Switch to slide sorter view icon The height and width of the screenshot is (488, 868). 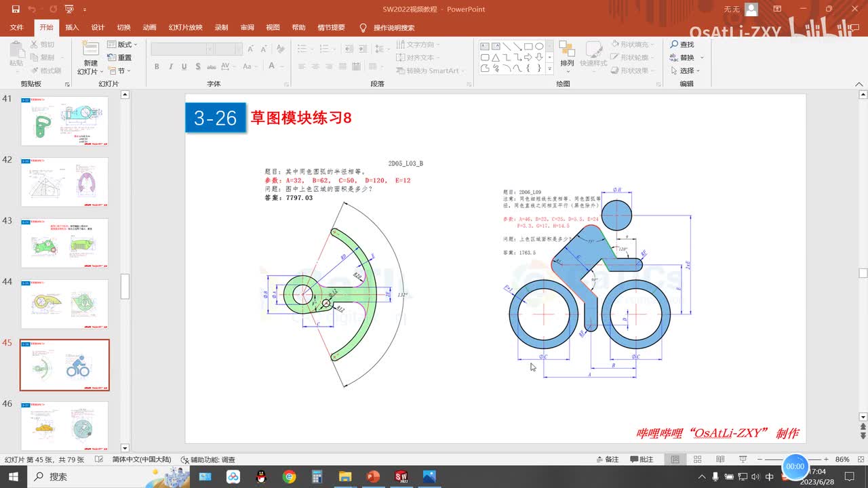[x=698, y=460]
